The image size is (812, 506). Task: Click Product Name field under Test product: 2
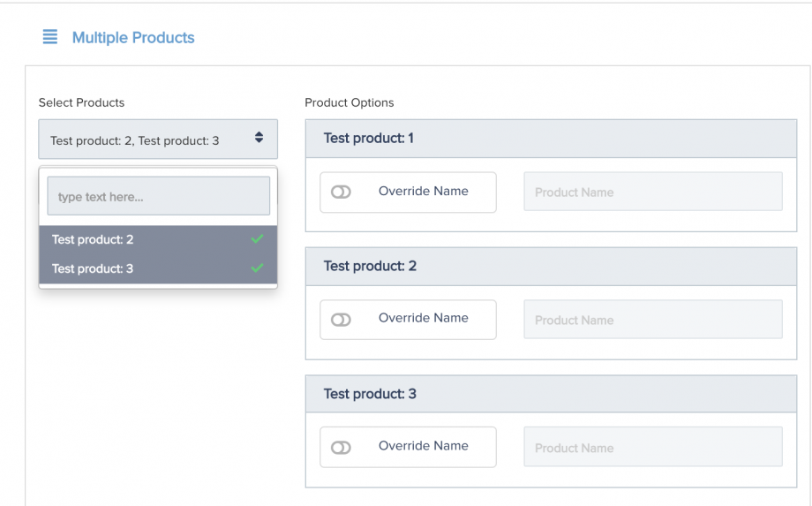point(653,320)
